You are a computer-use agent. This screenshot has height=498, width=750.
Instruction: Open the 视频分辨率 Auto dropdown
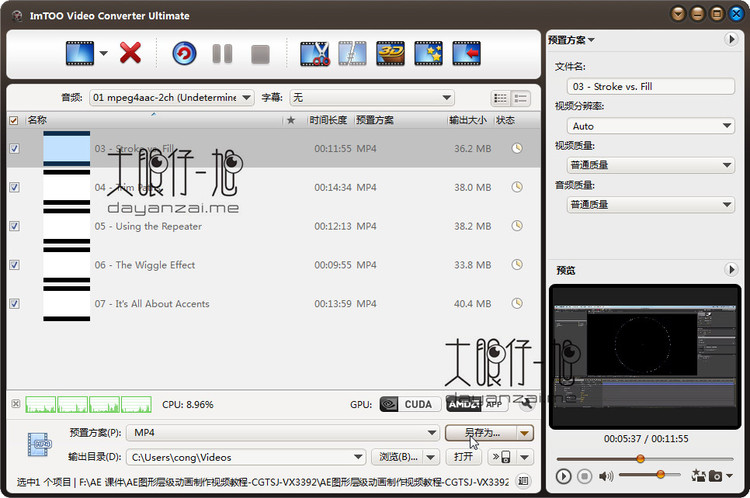pos(651,126)
